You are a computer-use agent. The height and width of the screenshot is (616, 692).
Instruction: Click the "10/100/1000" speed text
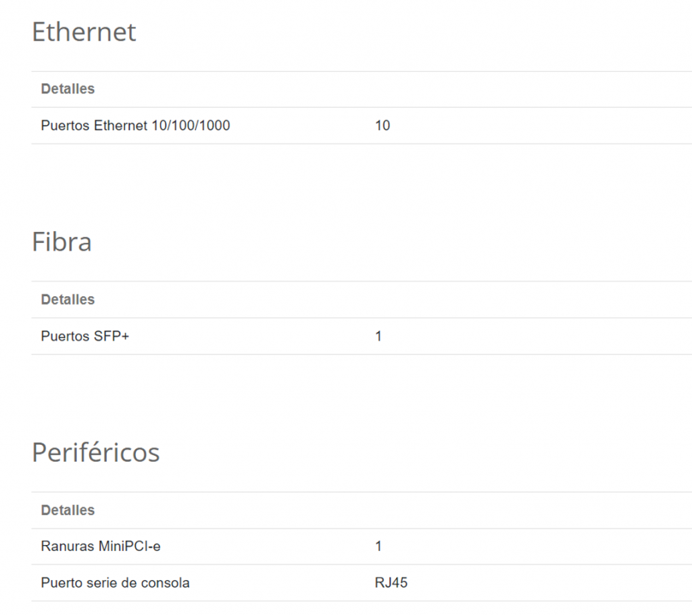pyautogui.click(x=193, y=125)
